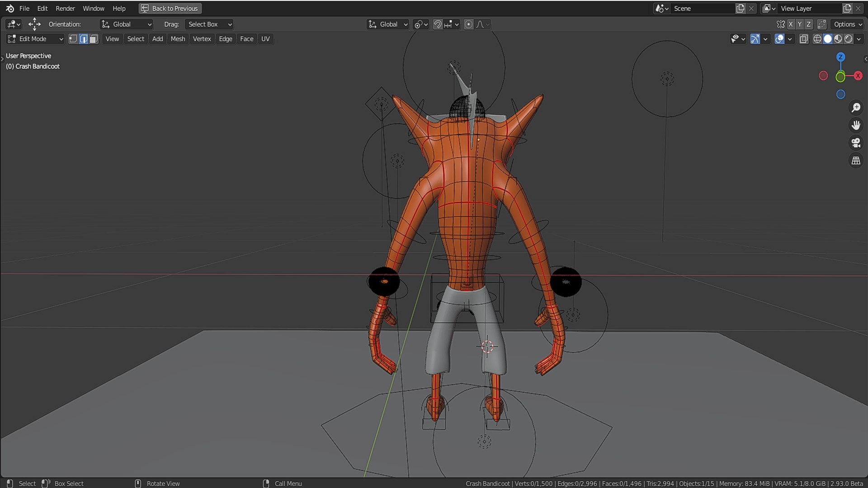Viewport: 868px width, 488px height.
Task: Switch to rendered viewport shading
Action: pyautogui.click(x=849, y=39)
